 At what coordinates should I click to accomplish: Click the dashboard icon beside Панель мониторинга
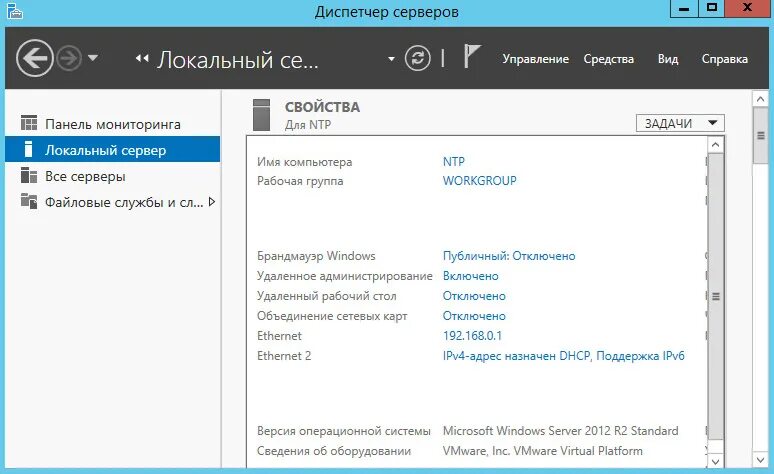pyautogui.click(x=29, y=123)
